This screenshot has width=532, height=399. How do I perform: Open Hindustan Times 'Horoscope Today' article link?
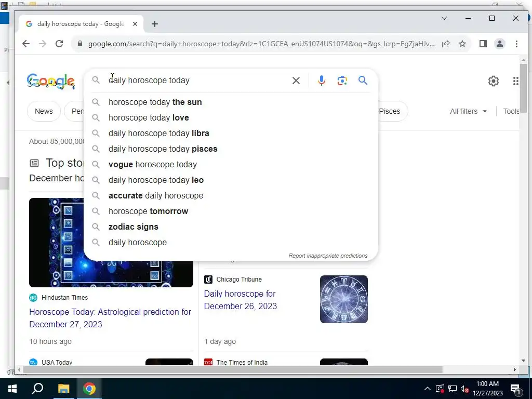tap(110, 318)
